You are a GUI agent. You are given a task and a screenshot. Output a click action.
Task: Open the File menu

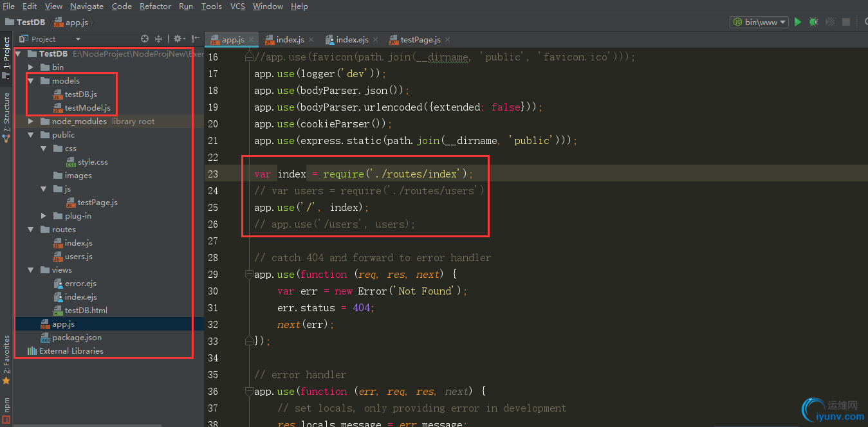click(8, 6)
